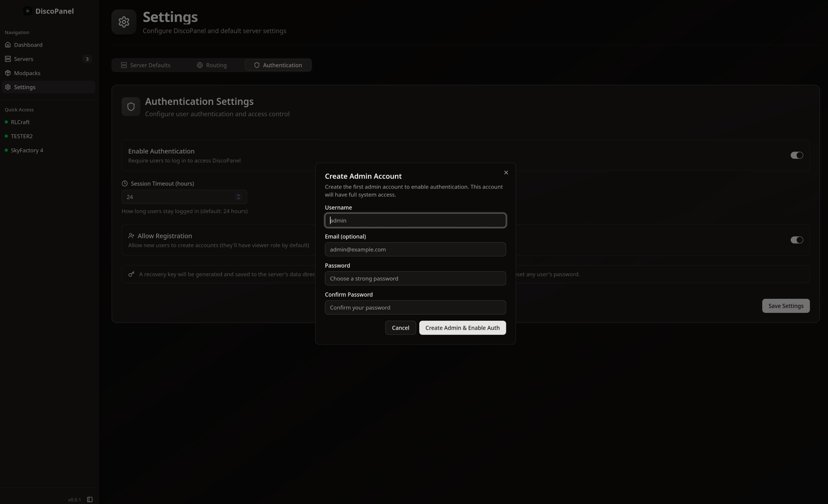
Task: Click the Servers count badge showing 3
Action: (x=87, y=59)
